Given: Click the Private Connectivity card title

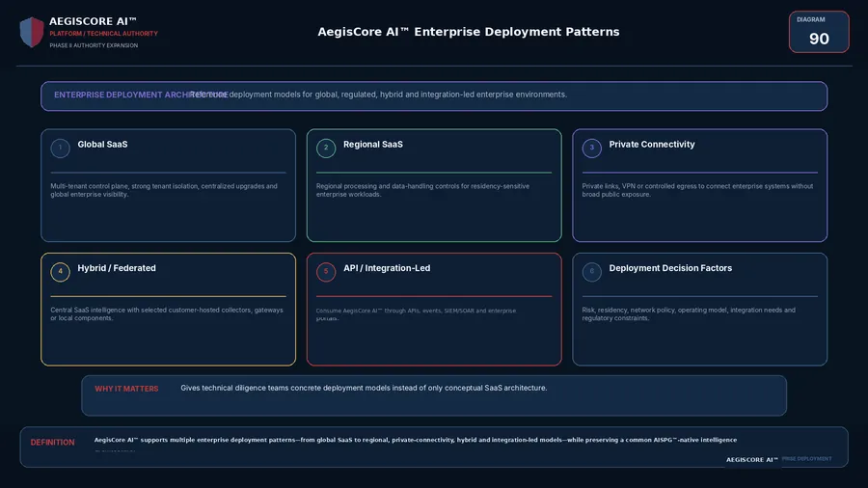Looking at the screenshot, I should pos(652,145).
